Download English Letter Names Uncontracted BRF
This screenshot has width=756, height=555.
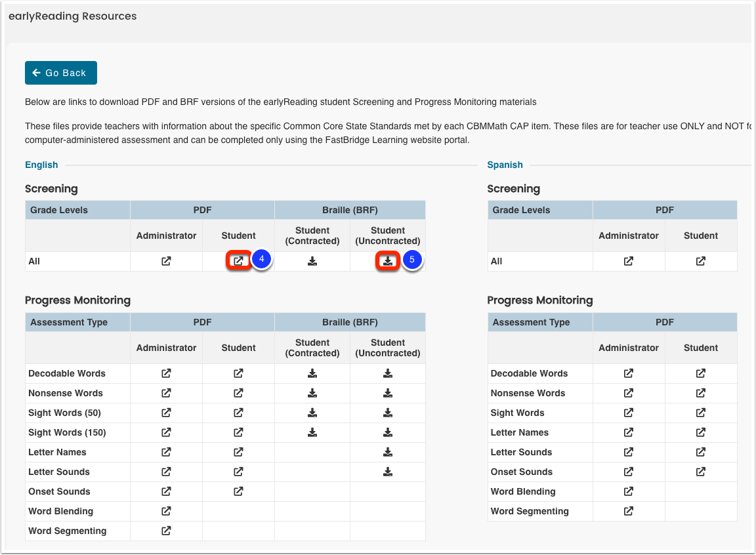click(388, 453)
